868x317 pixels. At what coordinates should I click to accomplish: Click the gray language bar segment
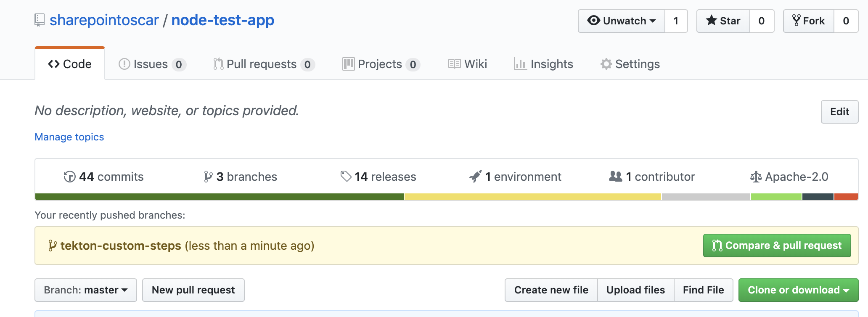tap(706, 197)
